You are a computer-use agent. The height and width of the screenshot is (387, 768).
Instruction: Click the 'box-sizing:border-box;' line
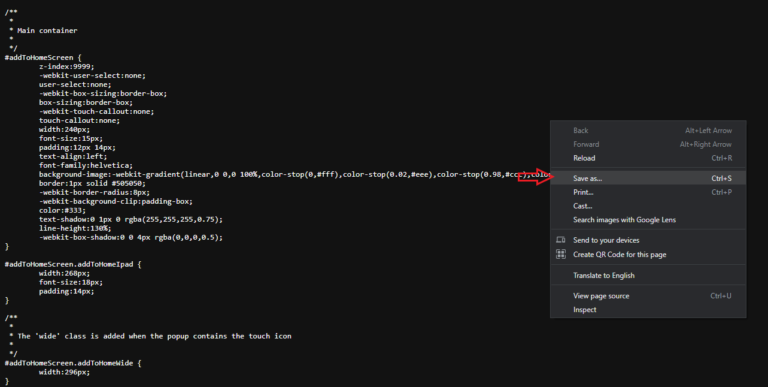coord(86,102)
